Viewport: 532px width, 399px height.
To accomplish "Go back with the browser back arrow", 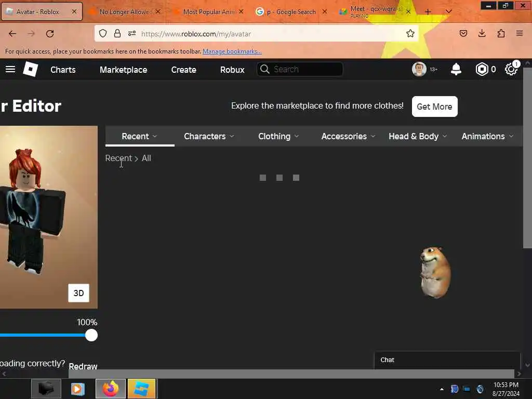I will click(12, 34).
